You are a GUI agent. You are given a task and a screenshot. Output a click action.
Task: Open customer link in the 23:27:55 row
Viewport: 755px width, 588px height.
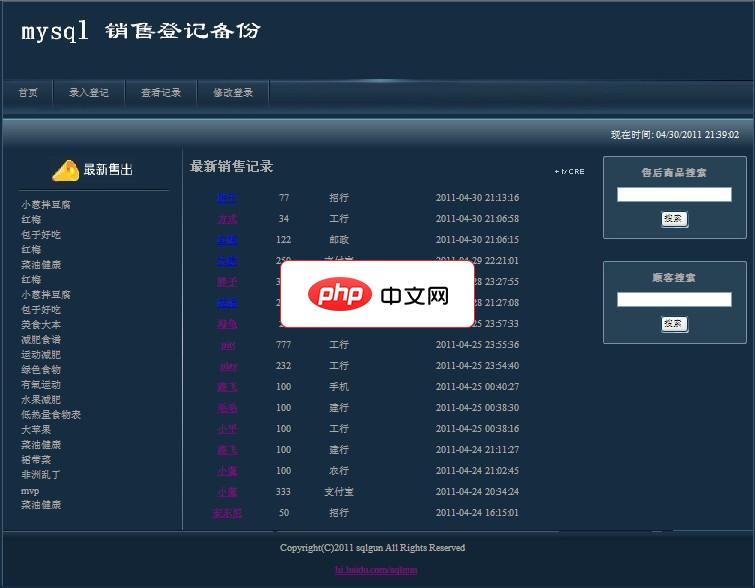(227, 282)
